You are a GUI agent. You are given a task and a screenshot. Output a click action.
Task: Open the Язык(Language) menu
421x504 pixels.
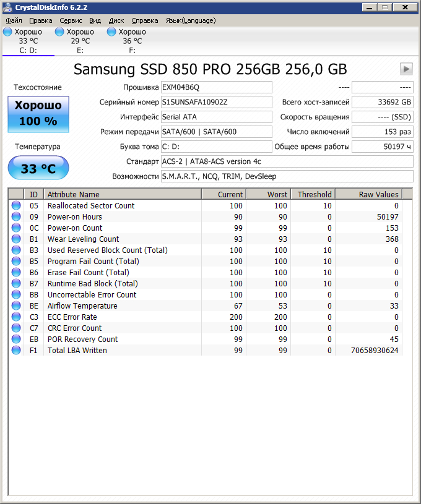[x=191, y=20]
